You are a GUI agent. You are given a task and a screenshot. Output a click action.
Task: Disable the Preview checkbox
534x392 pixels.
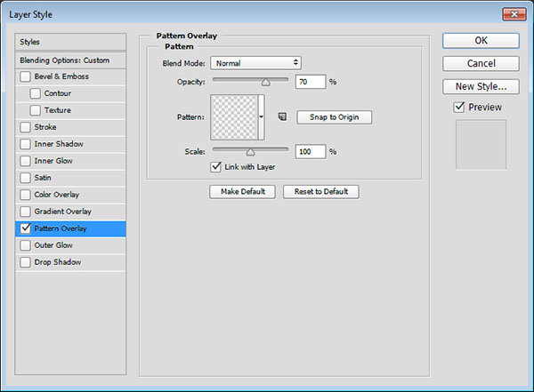pyautogui.click(x=458, y=108)
